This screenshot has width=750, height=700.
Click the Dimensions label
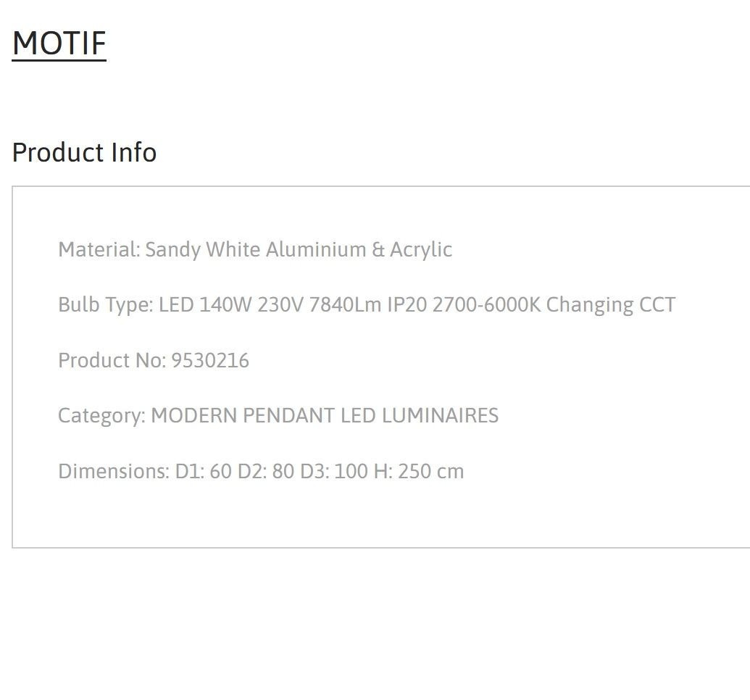point(114,471)
